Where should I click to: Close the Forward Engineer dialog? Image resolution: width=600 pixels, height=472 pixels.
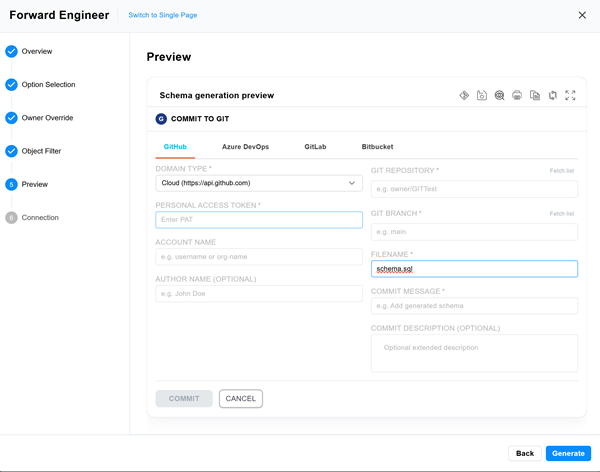click(582, 15)
